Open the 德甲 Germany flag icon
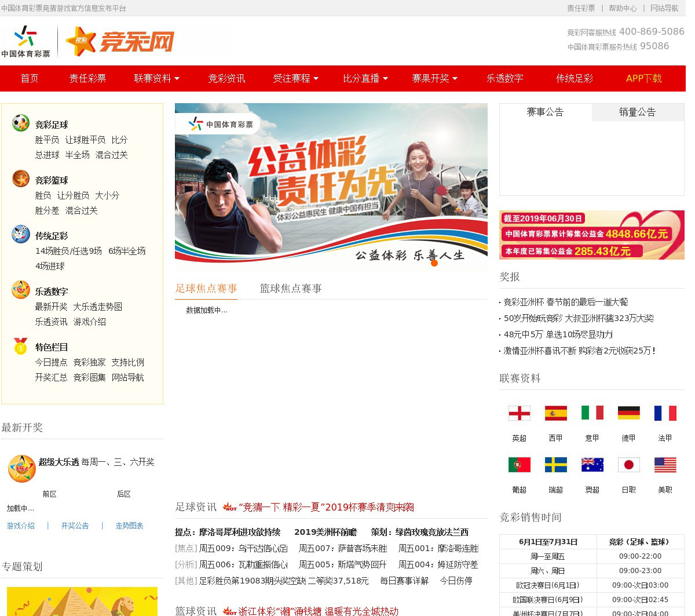This screenshot has height=616, width=695. point(628,413)
